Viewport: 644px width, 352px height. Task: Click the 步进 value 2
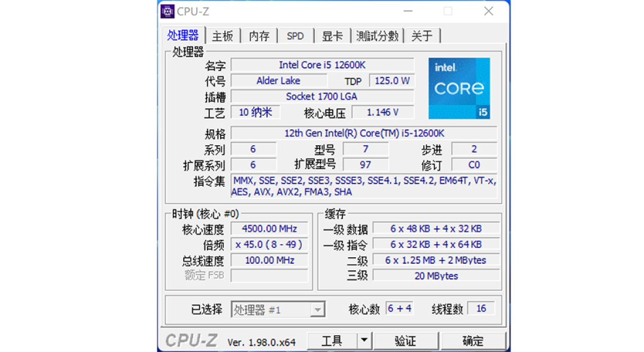coord(475,149)
